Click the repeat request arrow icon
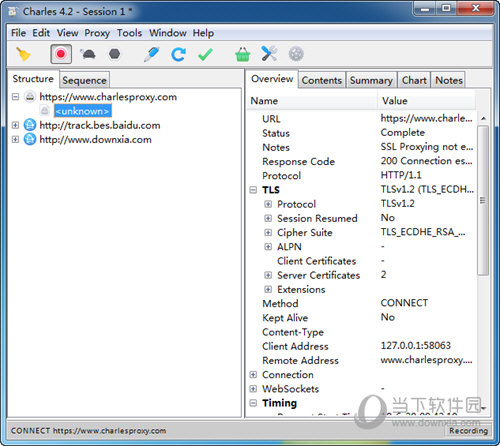 point(178,54)
